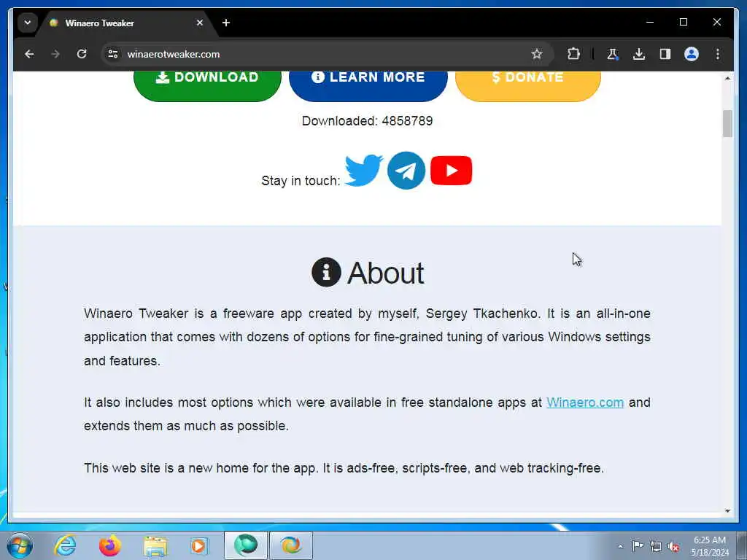Screen dimensions: 747x560
Task: Select the green browser taskbar button
Action: [x=246, y=545]
